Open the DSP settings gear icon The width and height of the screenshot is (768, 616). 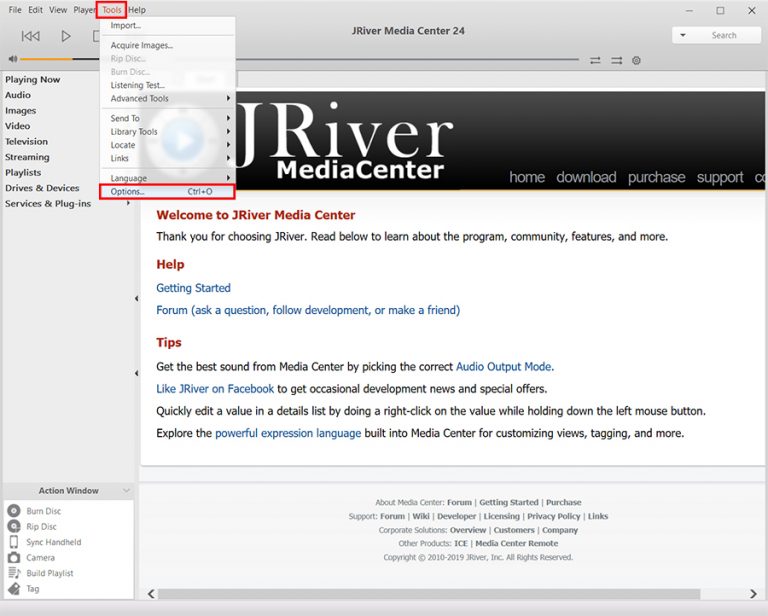click(x=636, y=60)
